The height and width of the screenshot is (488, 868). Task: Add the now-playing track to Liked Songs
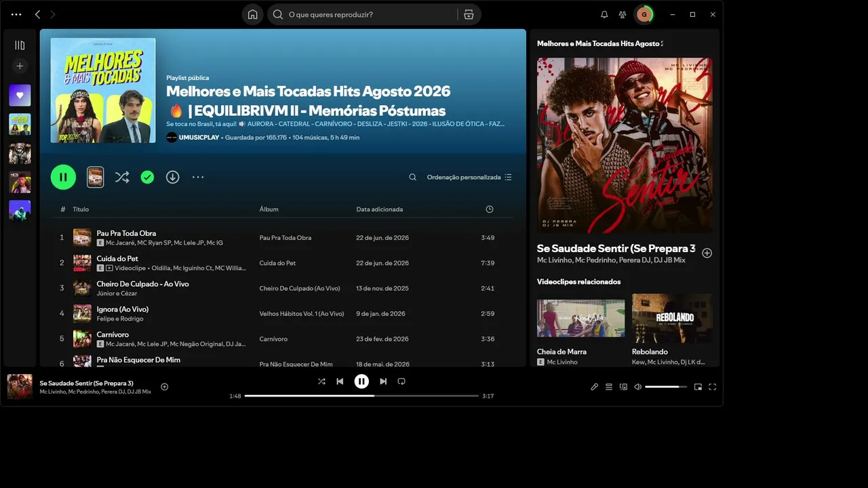tap(164, 387)
